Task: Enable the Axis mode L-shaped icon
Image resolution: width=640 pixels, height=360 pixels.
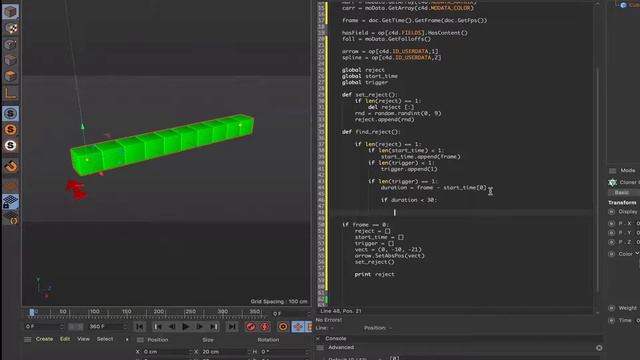Action: [11, 93]
